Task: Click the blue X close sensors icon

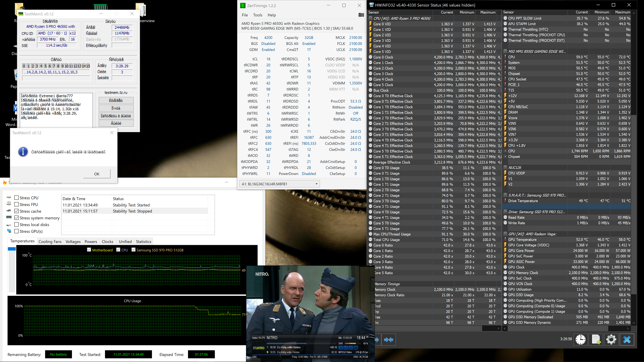Action: [x=627, y=340]
